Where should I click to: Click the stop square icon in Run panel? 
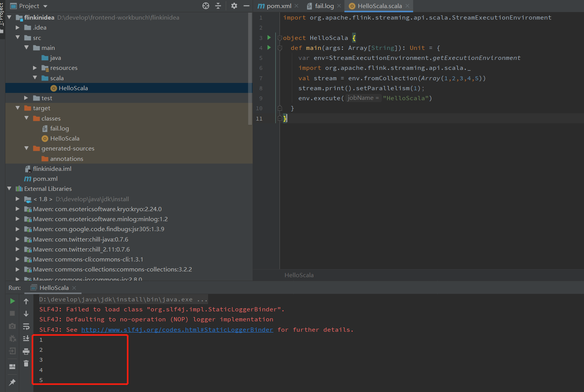(12, 313)
